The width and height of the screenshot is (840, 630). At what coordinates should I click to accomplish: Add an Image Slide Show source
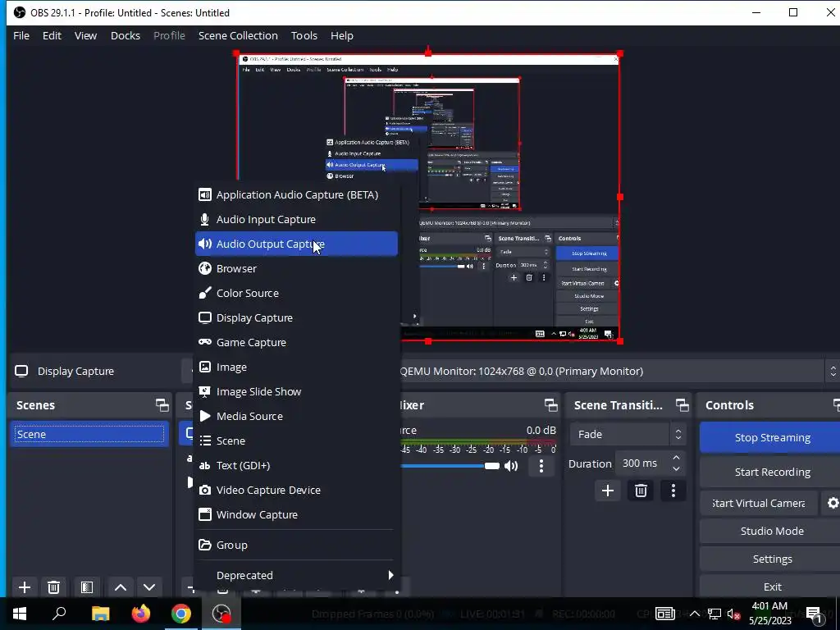(x=296, y=391)
